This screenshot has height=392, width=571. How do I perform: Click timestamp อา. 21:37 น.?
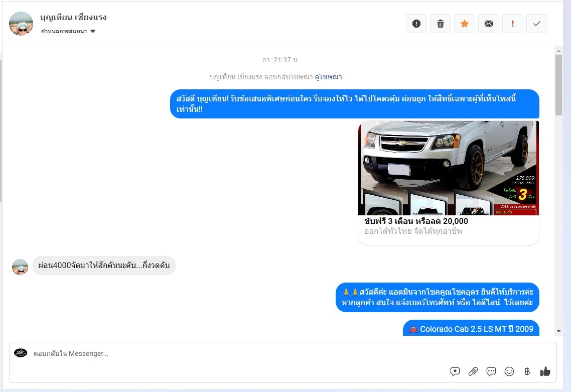pyautogui.click(x=280, y=60)
